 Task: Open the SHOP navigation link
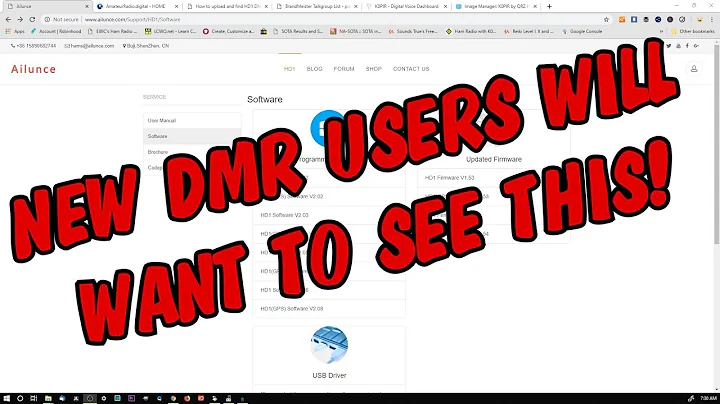pos(374,69)
